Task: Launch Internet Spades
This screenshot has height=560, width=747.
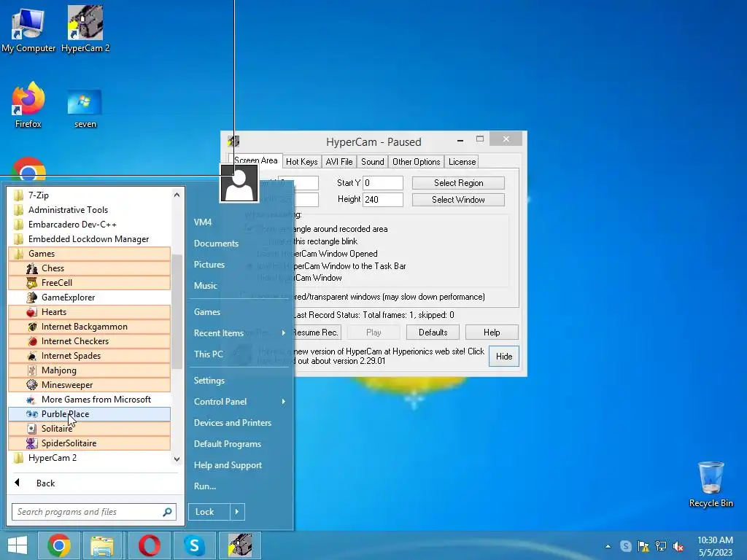Action: (89, 356)
